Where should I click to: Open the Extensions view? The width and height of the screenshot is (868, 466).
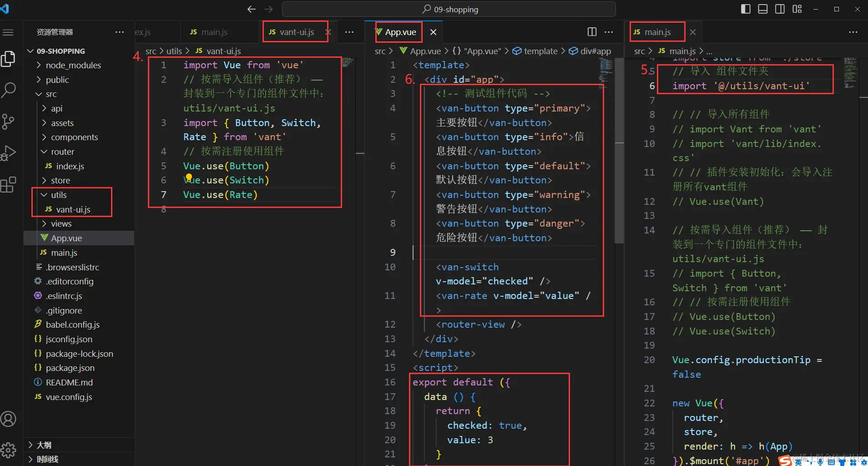coord(9,184)
